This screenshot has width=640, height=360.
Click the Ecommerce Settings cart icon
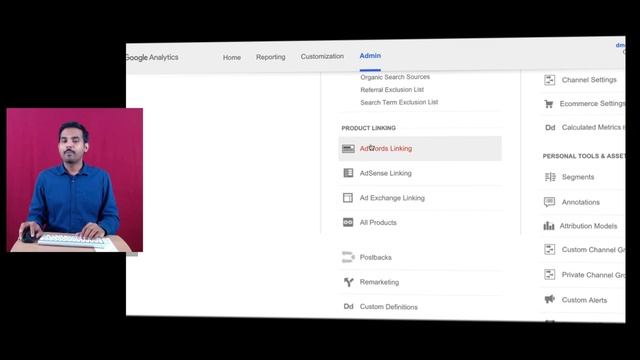549,104
